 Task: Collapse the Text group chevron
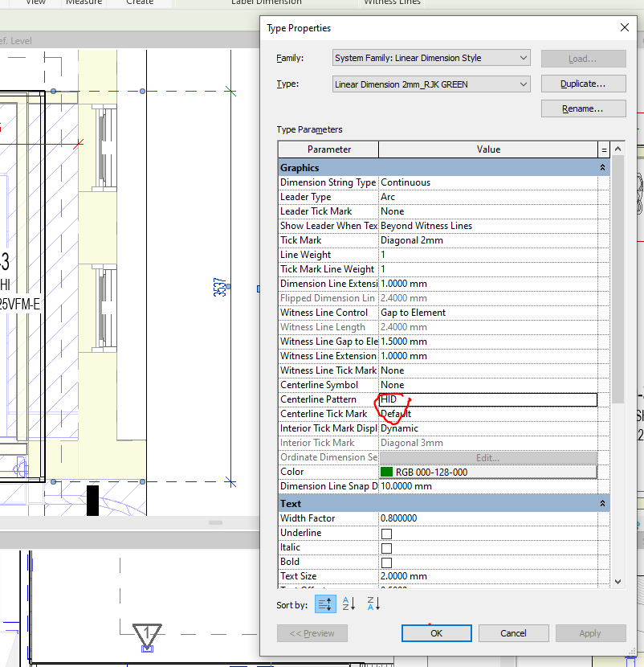click(x=602, y=504)
